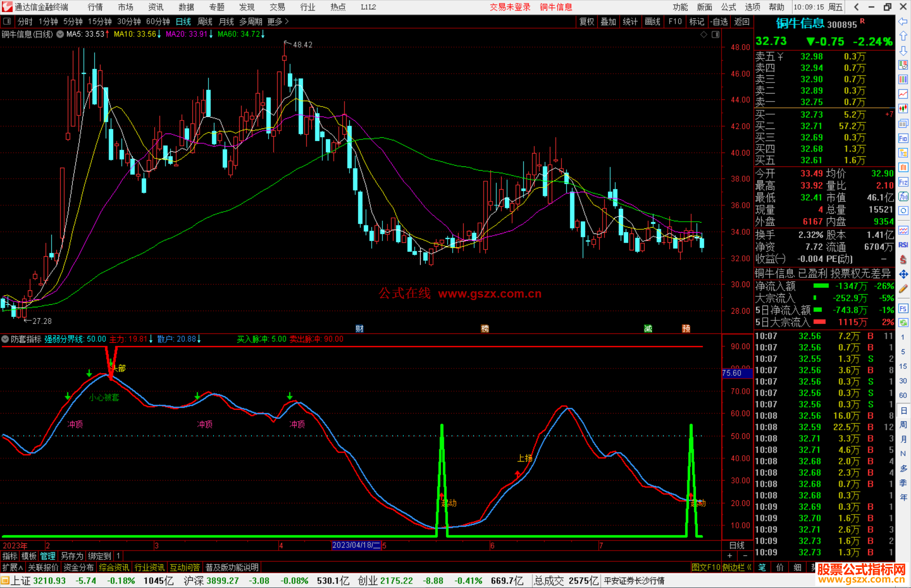Select the pencil drawing tool icon

903,289
